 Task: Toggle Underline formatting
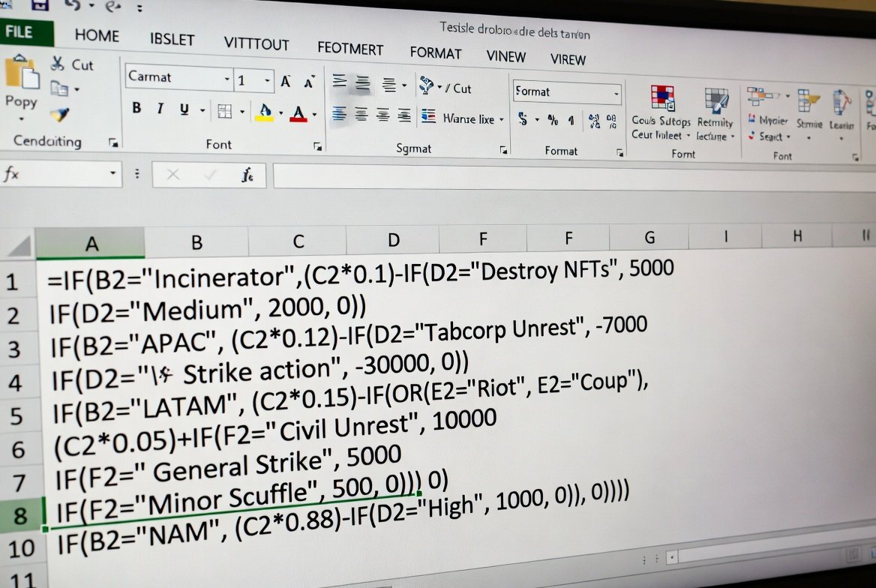[184, 109]
